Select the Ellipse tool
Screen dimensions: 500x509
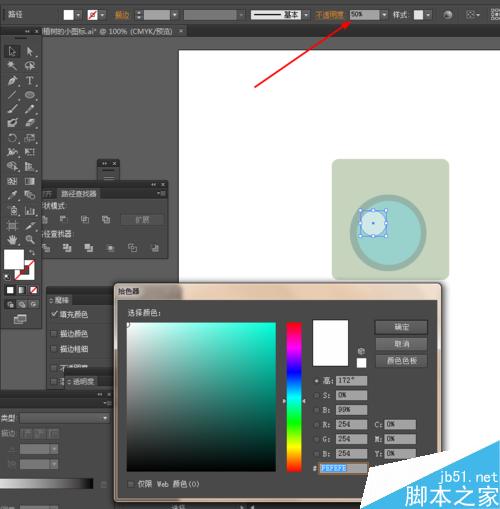[30, 95]
